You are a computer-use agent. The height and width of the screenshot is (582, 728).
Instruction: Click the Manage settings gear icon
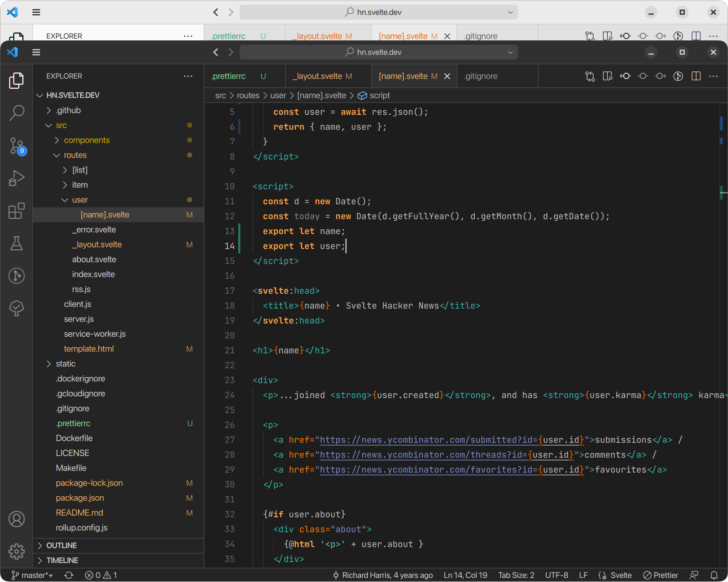[16, 552]
